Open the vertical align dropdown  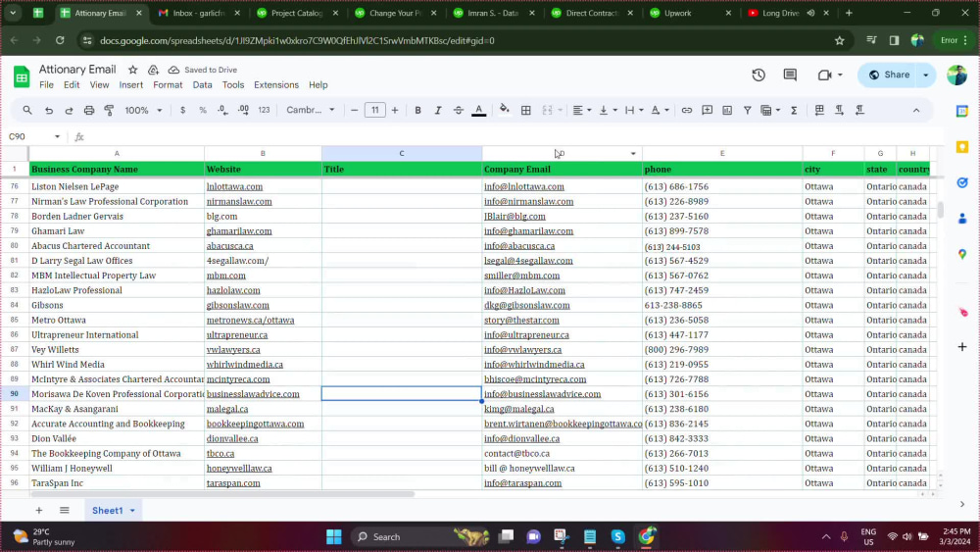tap(608, 110)
